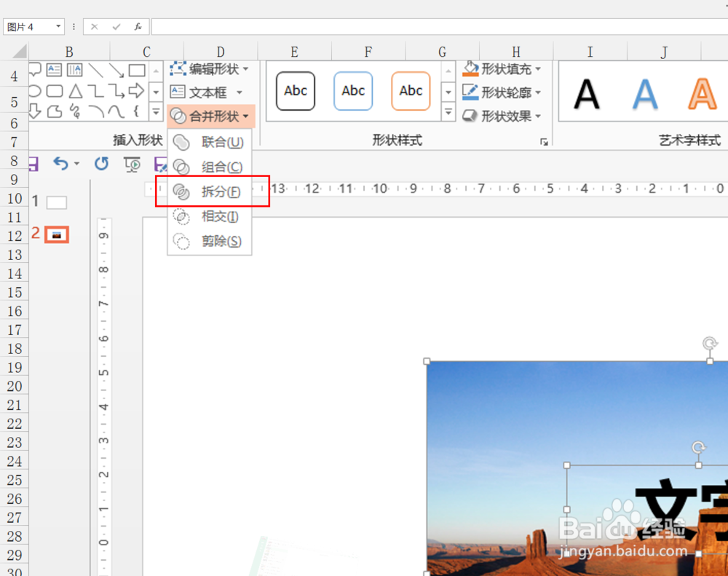This screenshot has width=728, height=576.
Task: Select the vertical text box shape
Action: [x=74, y=70]
